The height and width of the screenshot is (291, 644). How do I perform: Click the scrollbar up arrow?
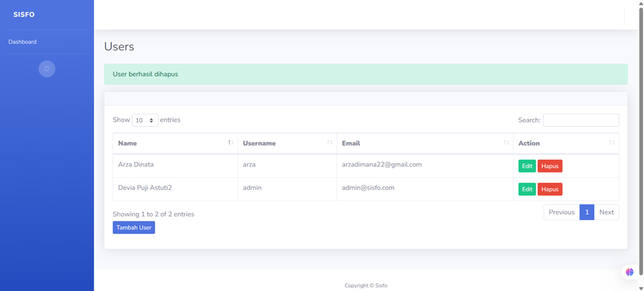click(640, 3)
